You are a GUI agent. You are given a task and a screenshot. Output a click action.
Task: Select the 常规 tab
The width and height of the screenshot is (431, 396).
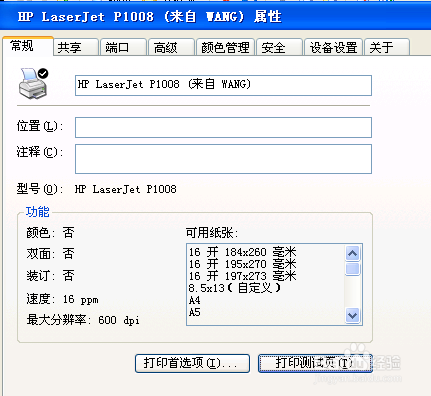pos(28,46)
